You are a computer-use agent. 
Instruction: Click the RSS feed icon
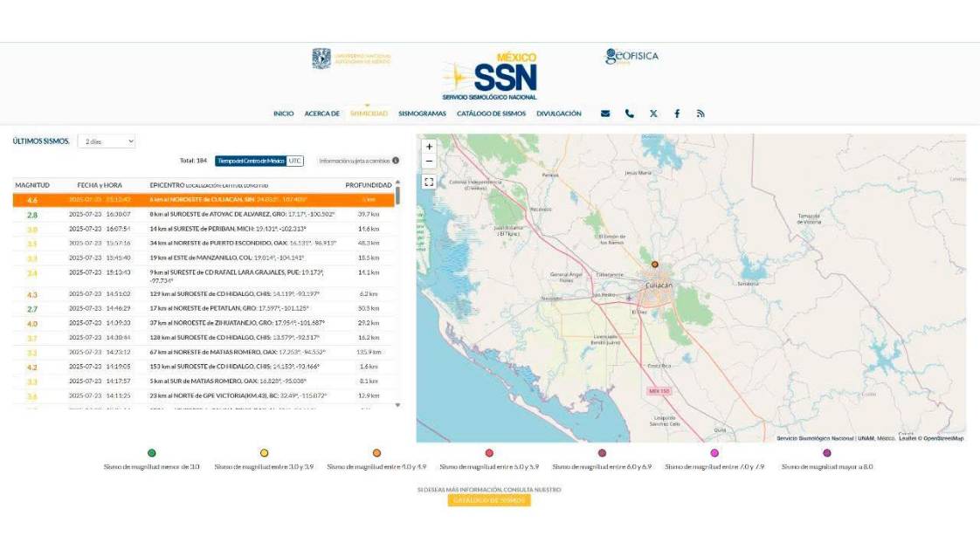[x=700, y=113]
